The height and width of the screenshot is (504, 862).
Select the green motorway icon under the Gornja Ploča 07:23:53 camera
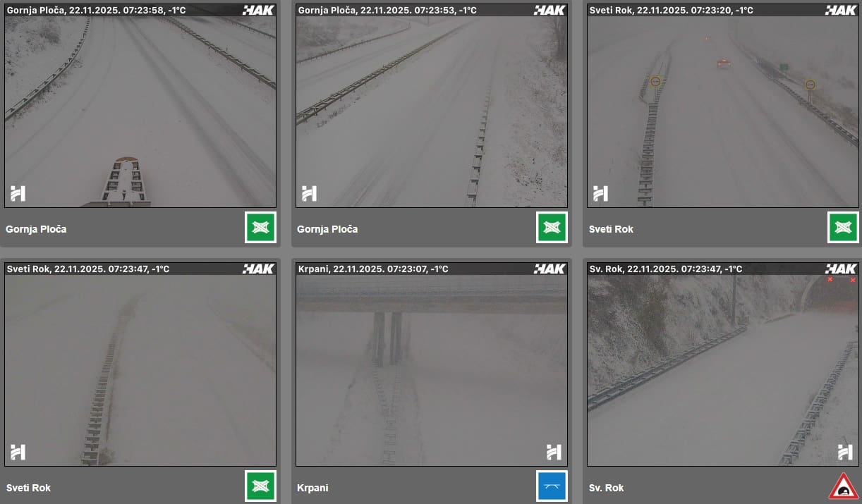tap(552, 227)
